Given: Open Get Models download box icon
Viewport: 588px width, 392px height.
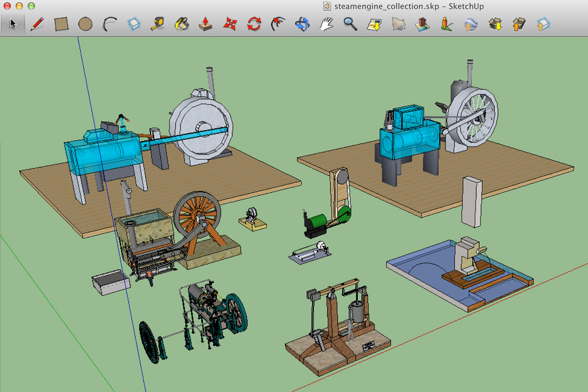Looking at the screenshot, I should click(495, 24).
